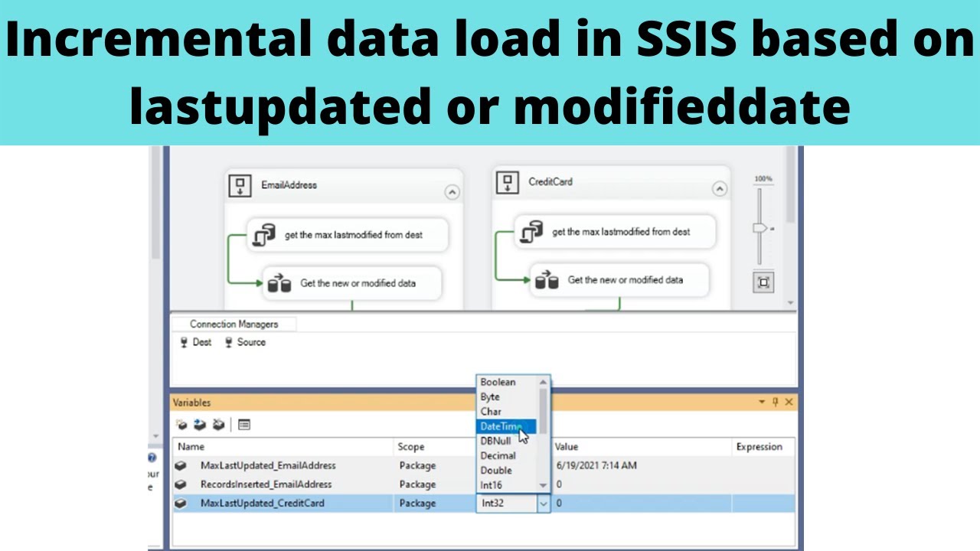Screen dimensions: 980x551
Task: Click the value cell of MaxLastUpdated_CreditCard
Action: (x=642, y=504)
